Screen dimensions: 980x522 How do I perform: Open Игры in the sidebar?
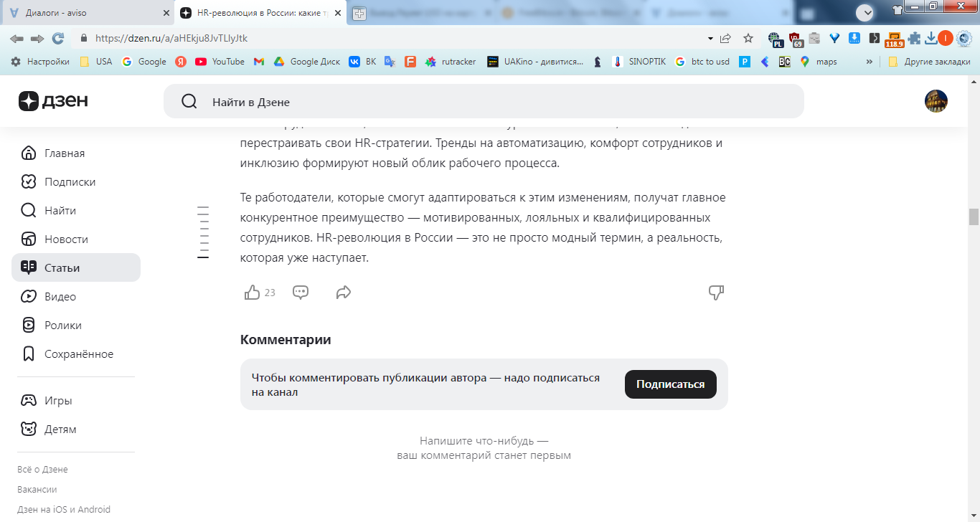76,401
